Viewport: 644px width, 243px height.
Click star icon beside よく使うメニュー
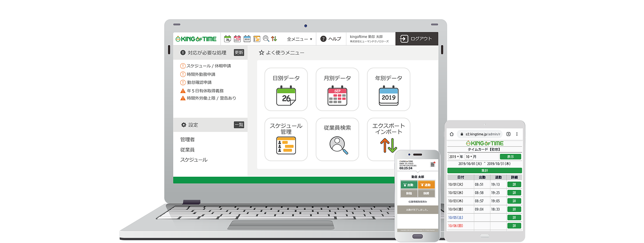(261, 53)
